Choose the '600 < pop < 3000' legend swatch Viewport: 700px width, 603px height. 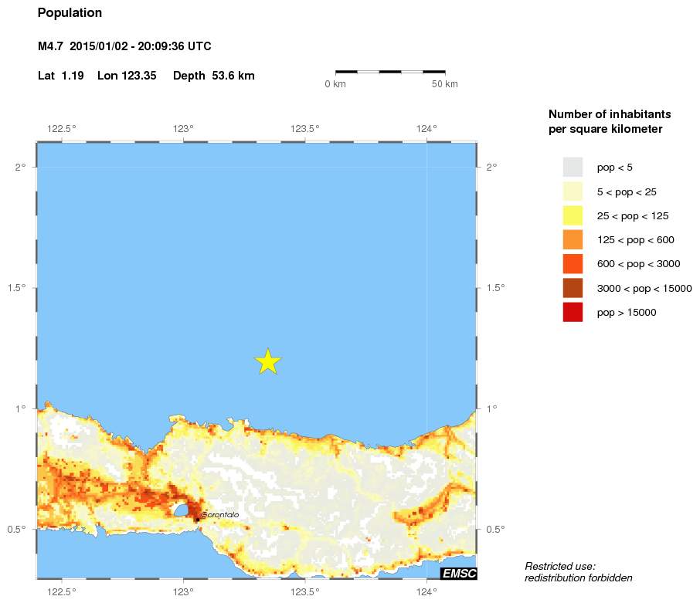point(573,263)
